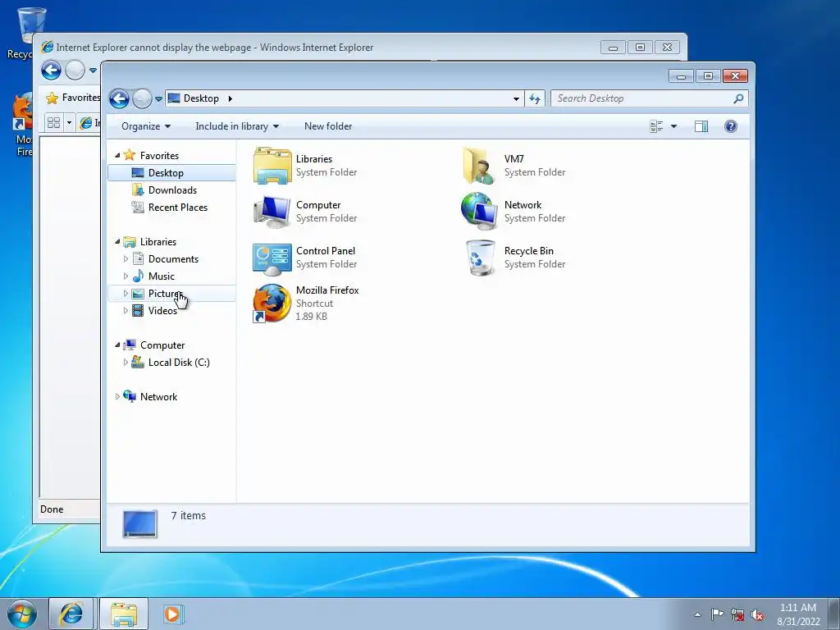Expand the Network node arrow

click(x=117, y=397)
